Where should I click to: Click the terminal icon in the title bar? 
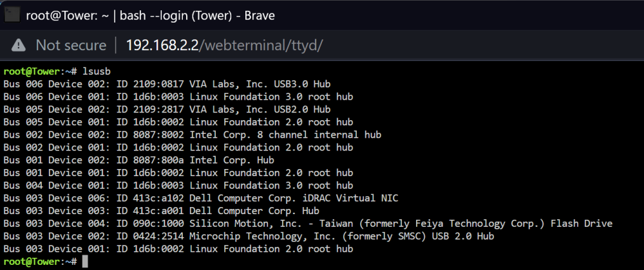point(12,15)
